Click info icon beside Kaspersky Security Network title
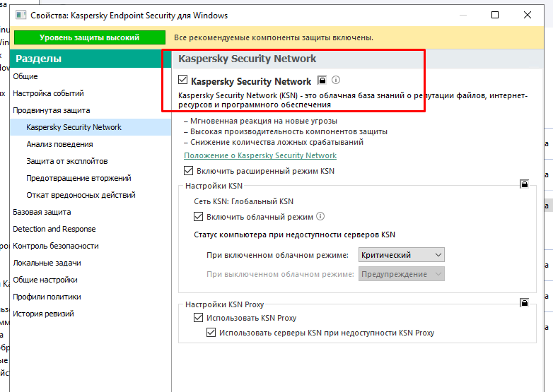 coord(336,81)
